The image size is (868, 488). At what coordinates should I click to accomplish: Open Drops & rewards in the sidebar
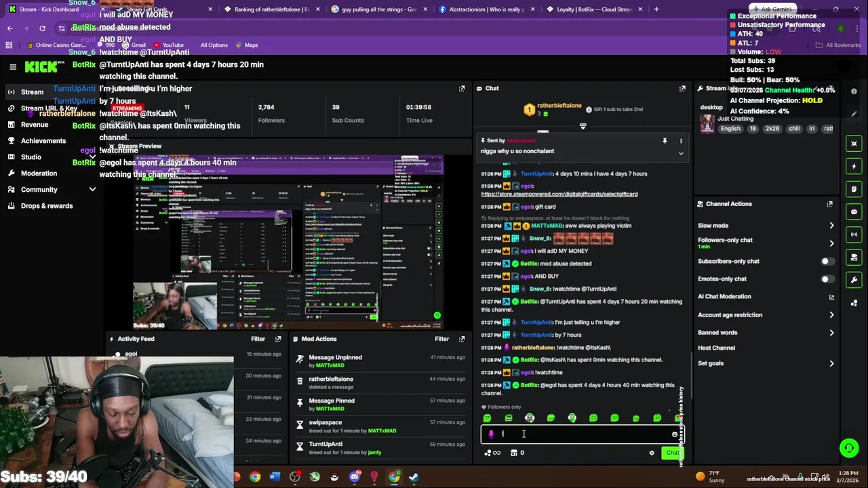[46, 206]
